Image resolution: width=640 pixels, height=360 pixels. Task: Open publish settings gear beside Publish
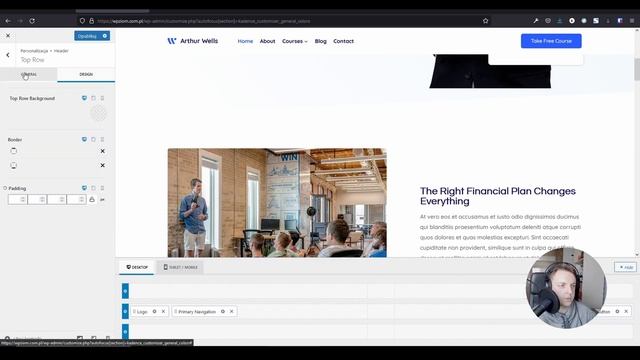pyautogui.click(x=105, y=36)
